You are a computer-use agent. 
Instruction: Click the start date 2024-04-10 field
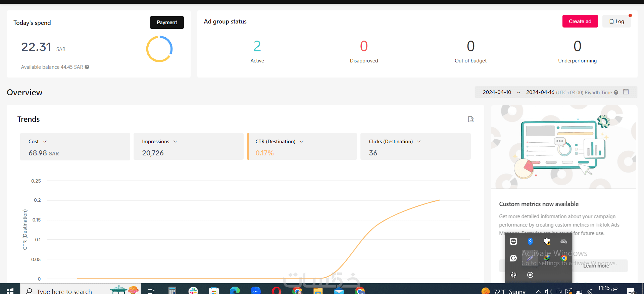coord(497,92)
